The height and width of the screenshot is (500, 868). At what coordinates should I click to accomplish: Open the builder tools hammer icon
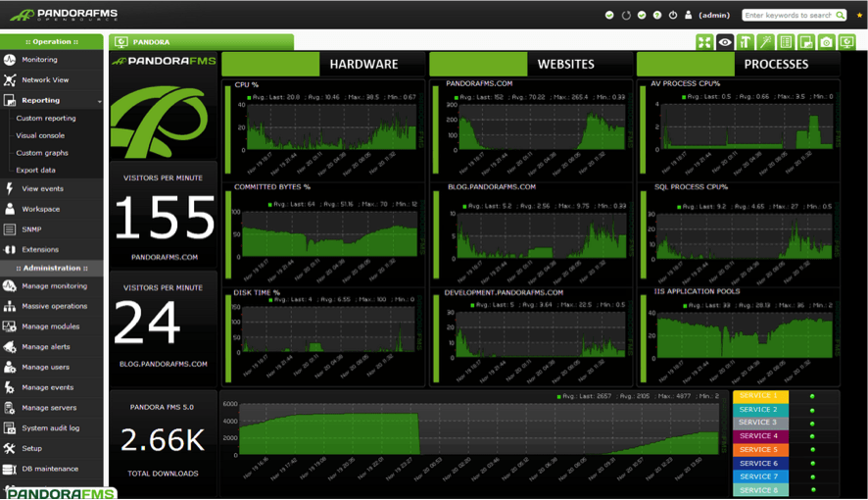coord(746,42)
